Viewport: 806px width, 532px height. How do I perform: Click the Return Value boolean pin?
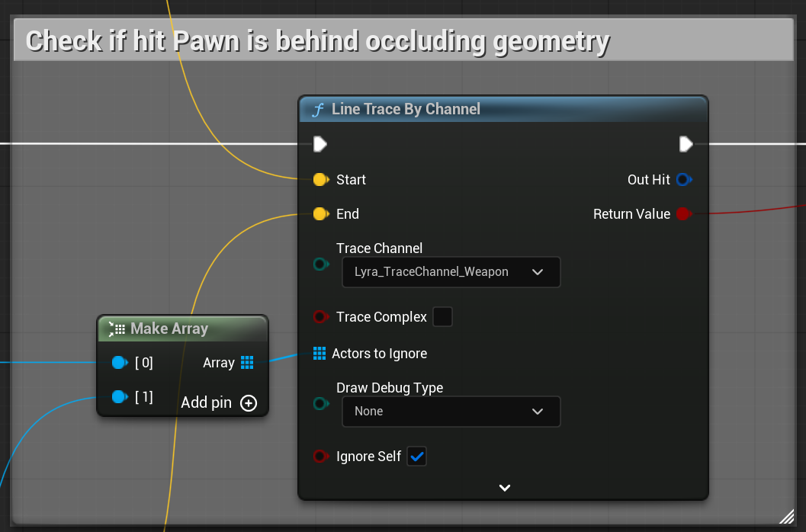[x=684, y=214]
